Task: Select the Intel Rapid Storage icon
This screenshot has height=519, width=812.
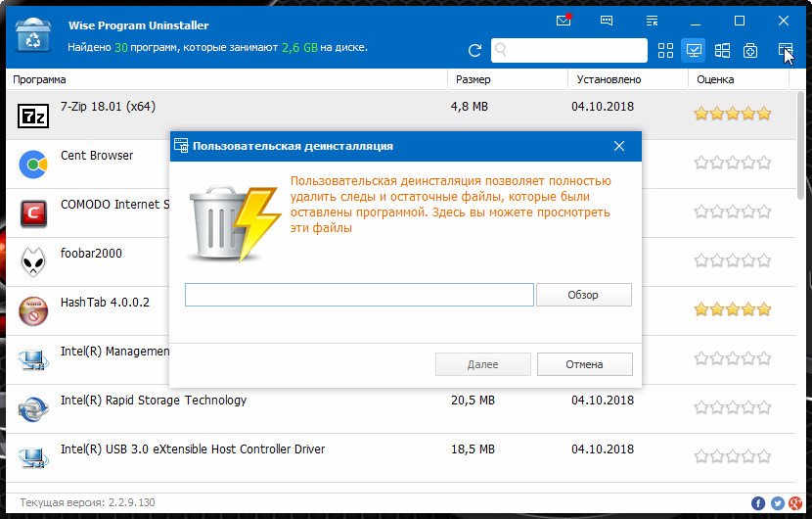Action: [33, 408]
